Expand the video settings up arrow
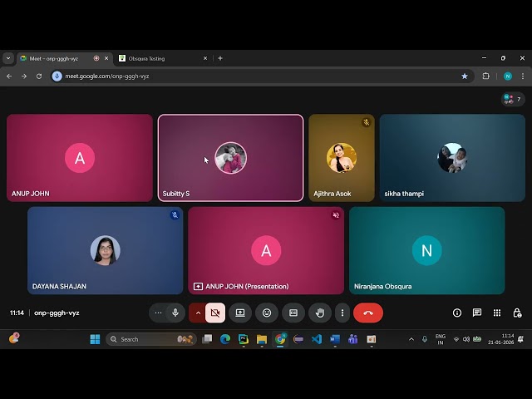The height and width of the screenshot is (399, 532). point(198,313)
